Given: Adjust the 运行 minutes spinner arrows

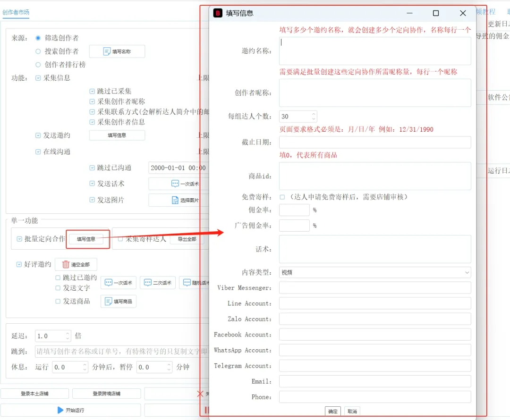Looking at the screenshot, I should [85, 367].
